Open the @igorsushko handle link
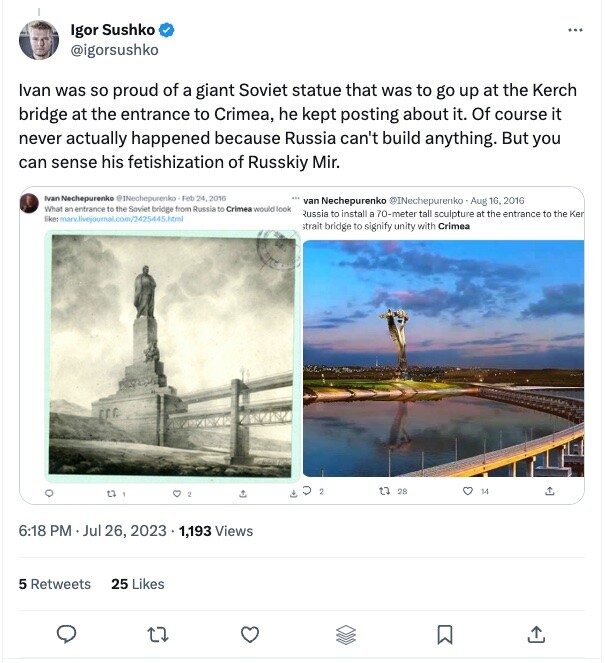The image size is (605, 663). pos(115,49)
